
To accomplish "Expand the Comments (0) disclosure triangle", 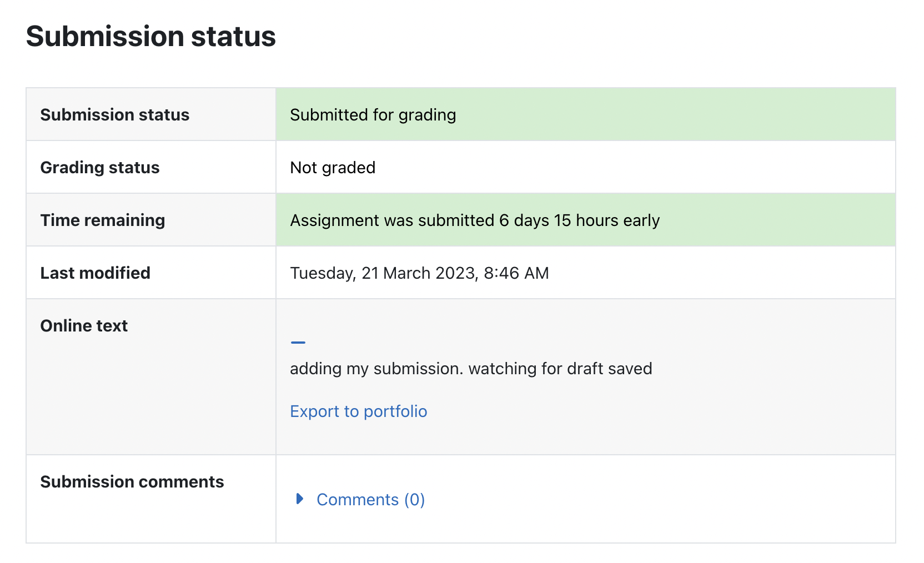I will [x=300, y=499].
